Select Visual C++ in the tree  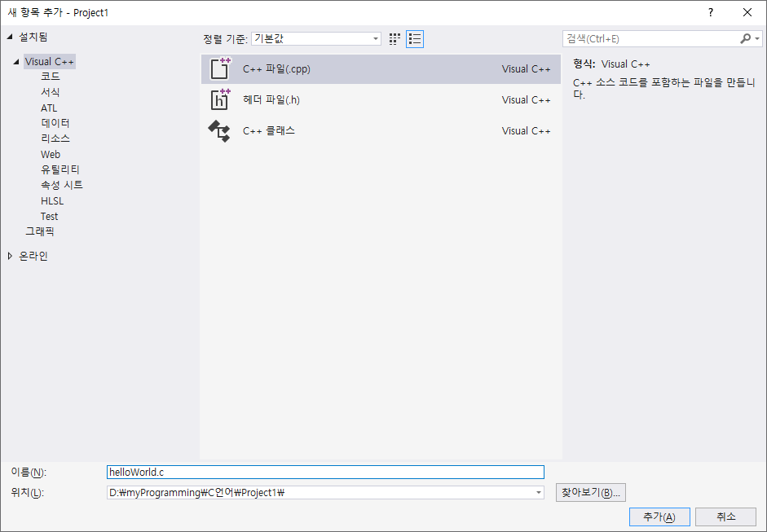click(x=50, y=62)
